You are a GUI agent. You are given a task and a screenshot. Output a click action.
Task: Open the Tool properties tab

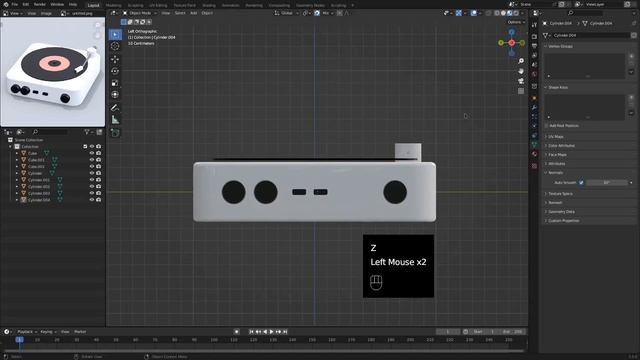click(534, 25)
